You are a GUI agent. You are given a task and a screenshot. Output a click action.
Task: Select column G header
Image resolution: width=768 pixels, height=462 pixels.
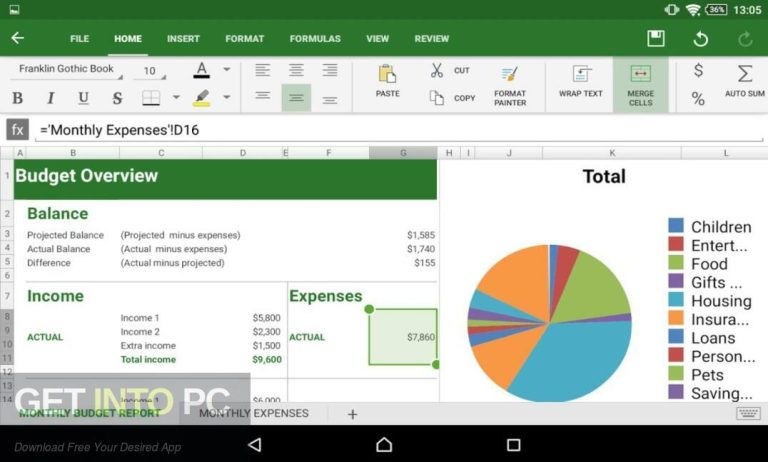point(403,153)
